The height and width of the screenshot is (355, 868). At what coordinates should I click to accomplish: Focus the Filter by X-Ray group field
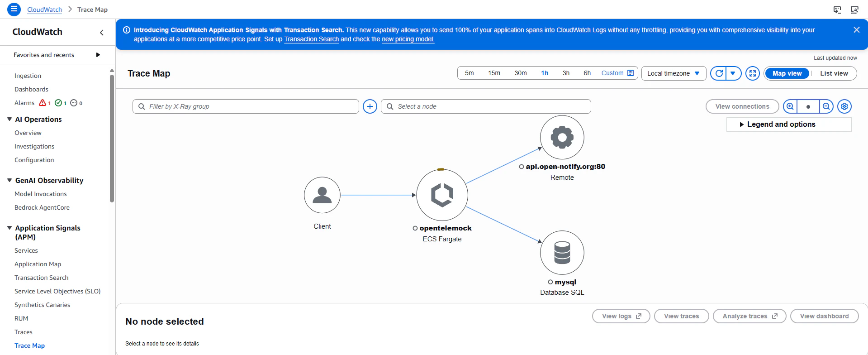tap(246, 106)
